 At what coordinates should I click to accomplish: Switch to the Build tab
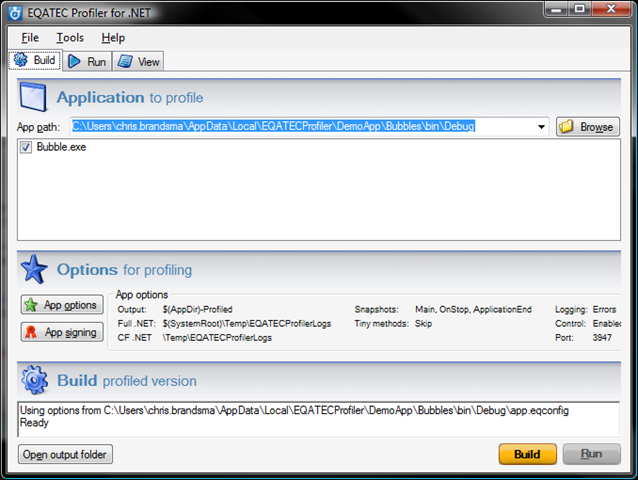click(x=35, y=60)
